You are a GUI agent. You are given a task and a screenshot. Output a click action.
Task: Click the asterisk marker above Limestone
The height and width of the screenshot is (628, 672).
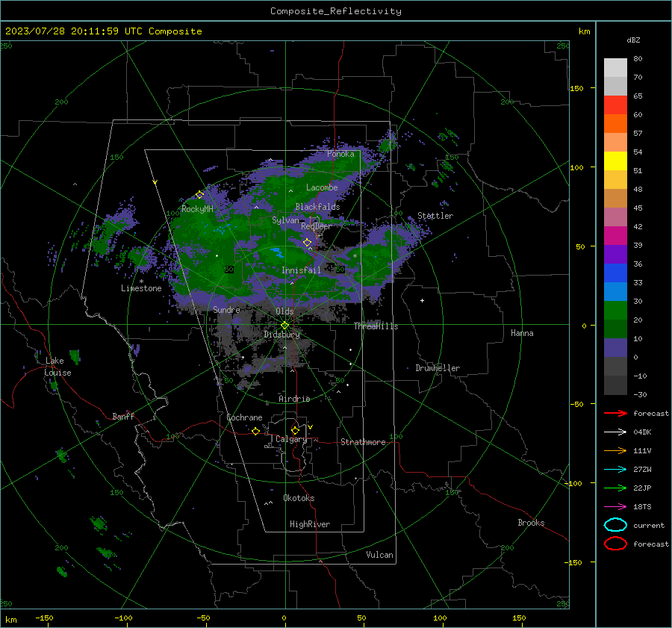pos(141,282)
